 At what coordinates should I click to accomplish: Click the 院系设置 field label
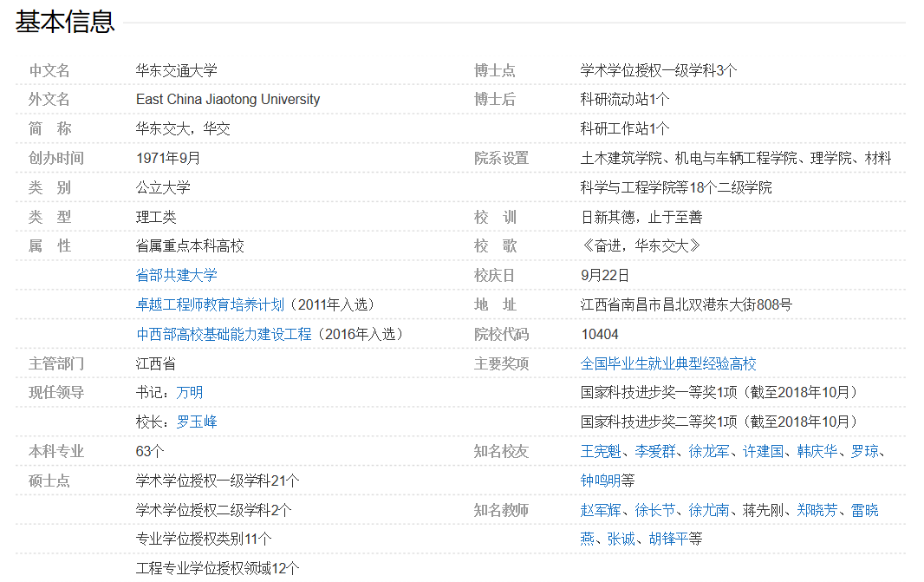coord(501,158)
